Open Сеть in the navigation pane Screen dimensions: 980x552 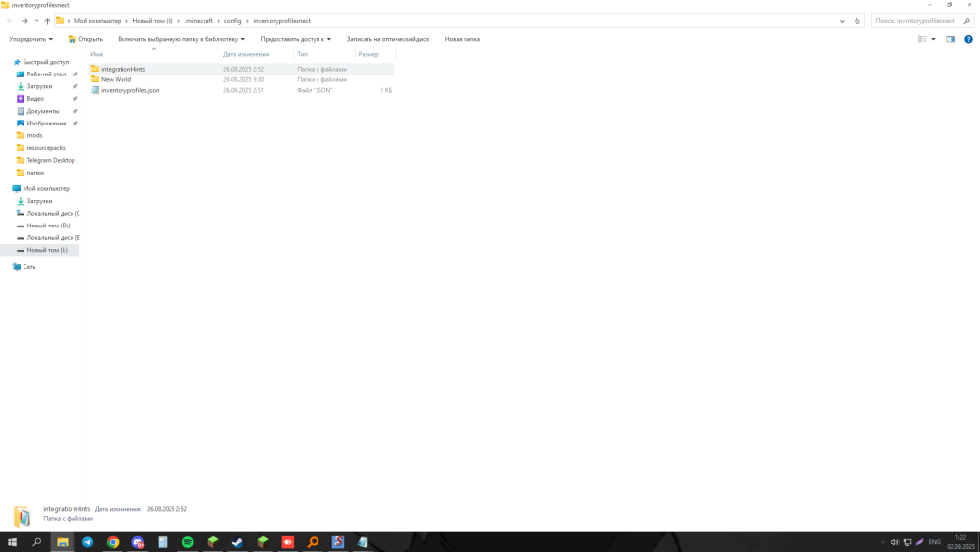(28, 267)
